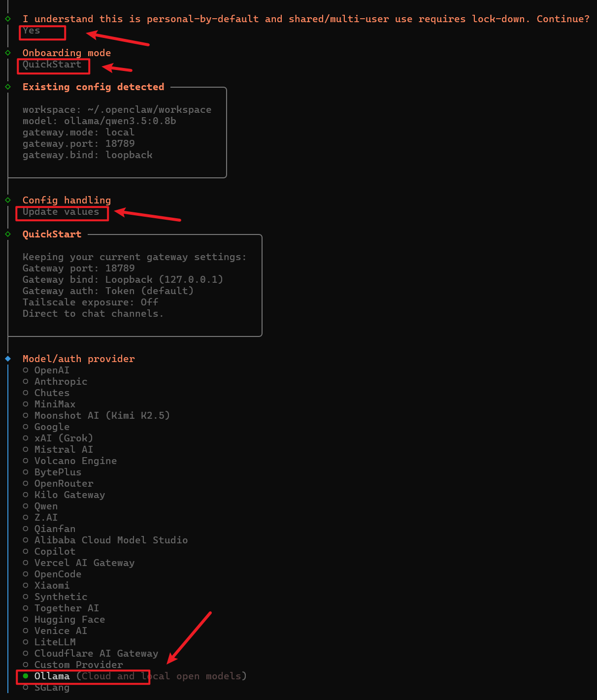Select OpenCode provider option
Screen dimensions: 597x700
coord(52,574)
